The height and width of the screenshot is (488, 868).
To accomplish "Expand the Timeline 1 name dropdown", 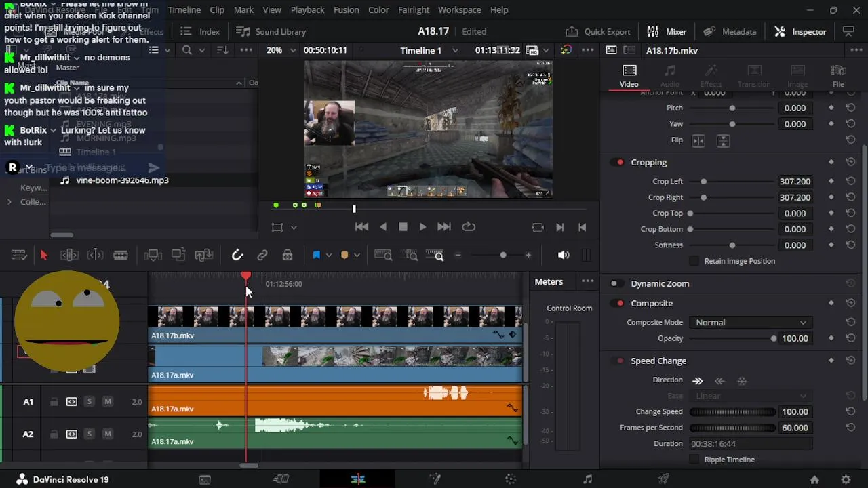I will coord(455,50).
